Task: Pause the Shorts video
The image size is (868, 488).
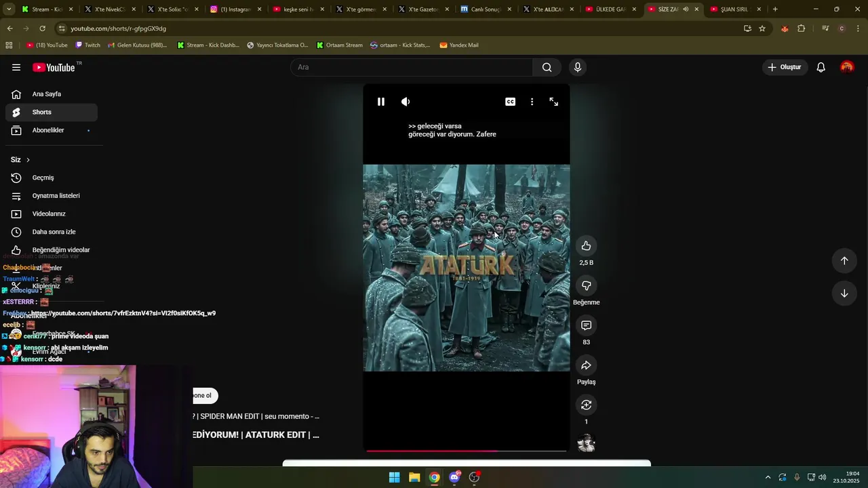Action: coord(381,102)
